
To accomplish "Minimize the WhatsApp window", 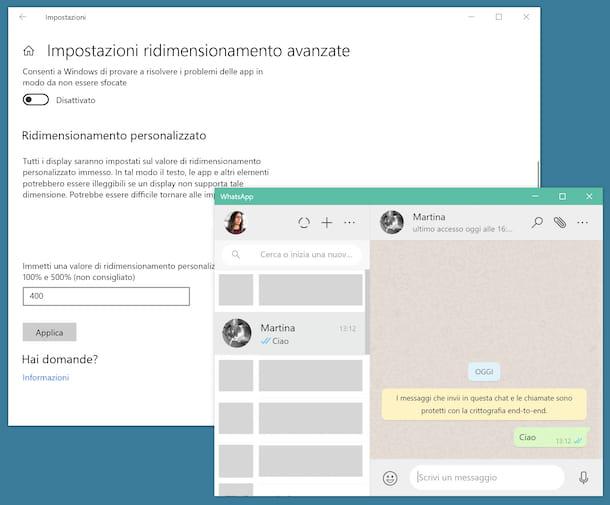I will (x=535, y=196).
